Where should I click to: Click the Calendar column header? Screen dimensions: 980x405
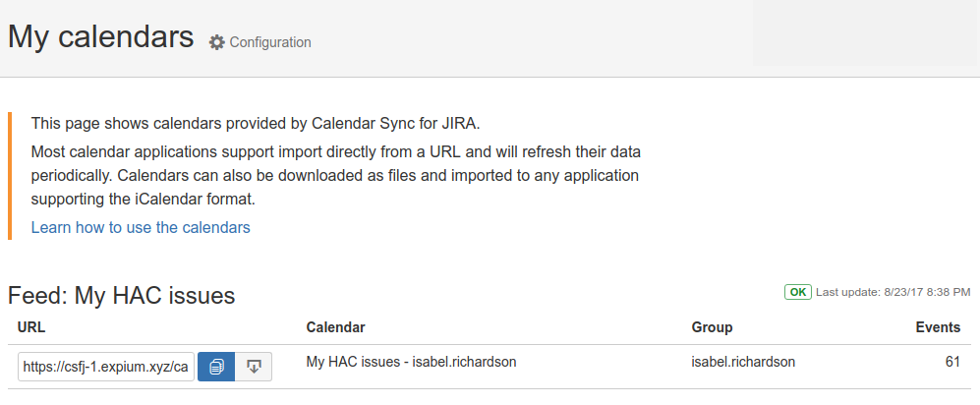coord(335,327)
